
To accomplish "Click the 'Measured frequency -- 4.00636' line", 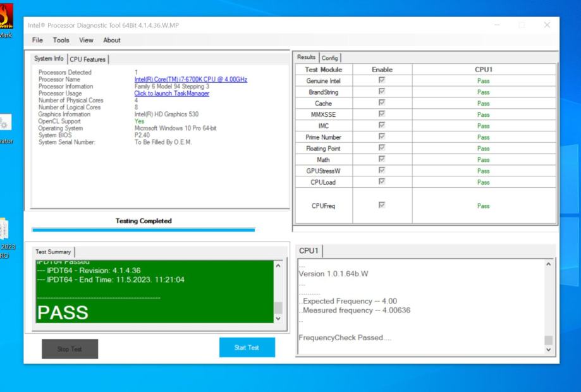I will point(355,310).
